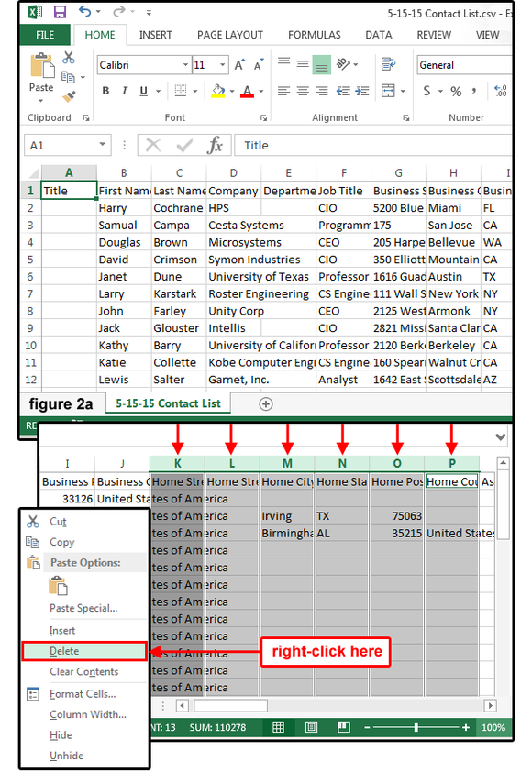Toggle Underline formatting
The image size is (532, 773).
143,91
